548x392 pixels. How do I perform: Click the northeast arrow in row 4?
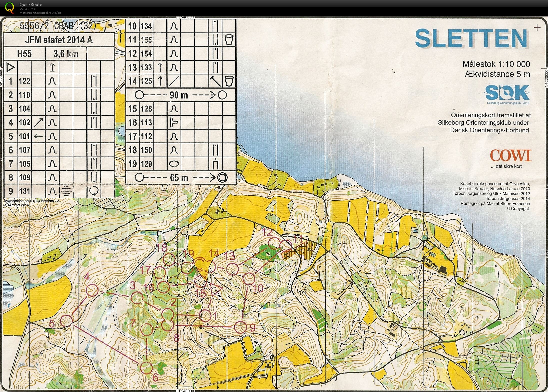pos(38,122)
